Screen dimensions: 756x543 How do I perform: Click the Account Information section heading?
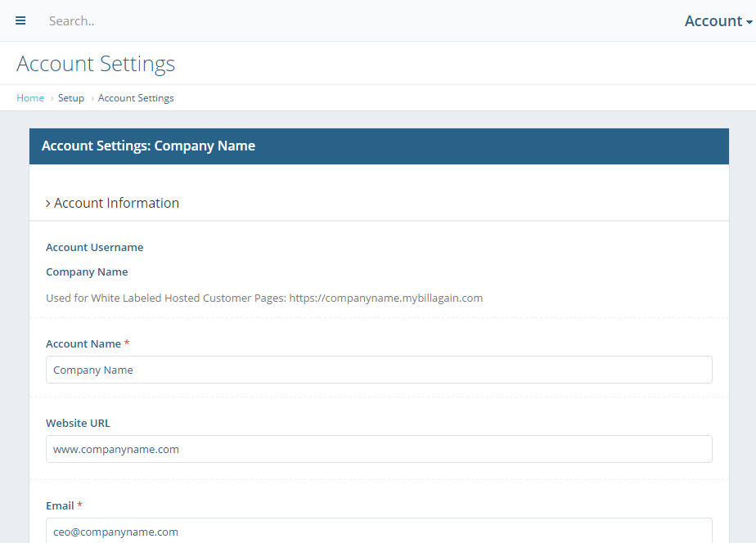tap(116, 203)
